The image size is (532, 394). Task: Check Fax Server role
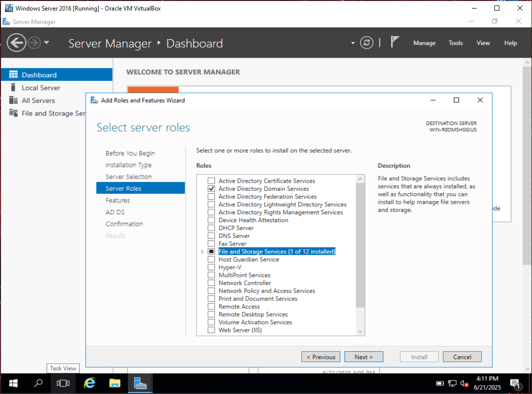tap(212, 243)
